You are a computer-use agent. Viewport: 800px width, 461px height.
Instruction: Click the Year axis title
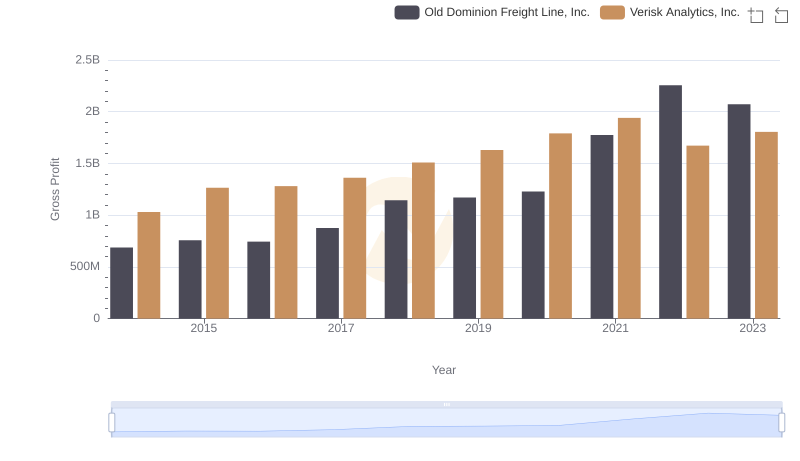click(x=444, y=370)
